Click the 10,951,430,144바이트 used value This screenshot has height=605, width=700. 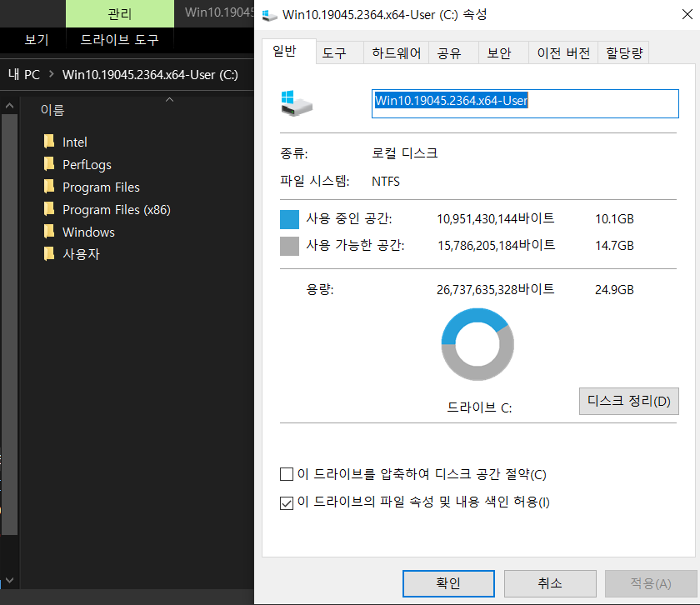click(x=496, y=218)
